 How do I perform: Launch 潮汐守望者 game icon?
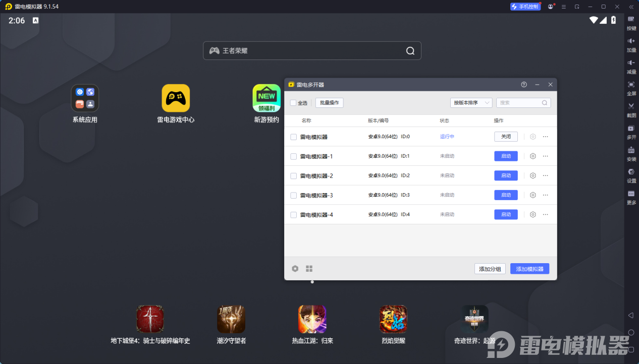pyautogui.click(x=231, y=319)
